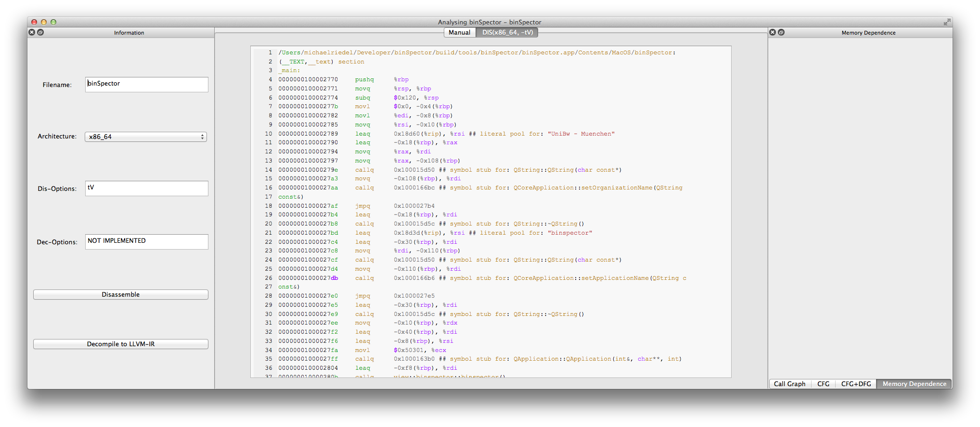Click the macOS green zoom button

pos(53,22)
